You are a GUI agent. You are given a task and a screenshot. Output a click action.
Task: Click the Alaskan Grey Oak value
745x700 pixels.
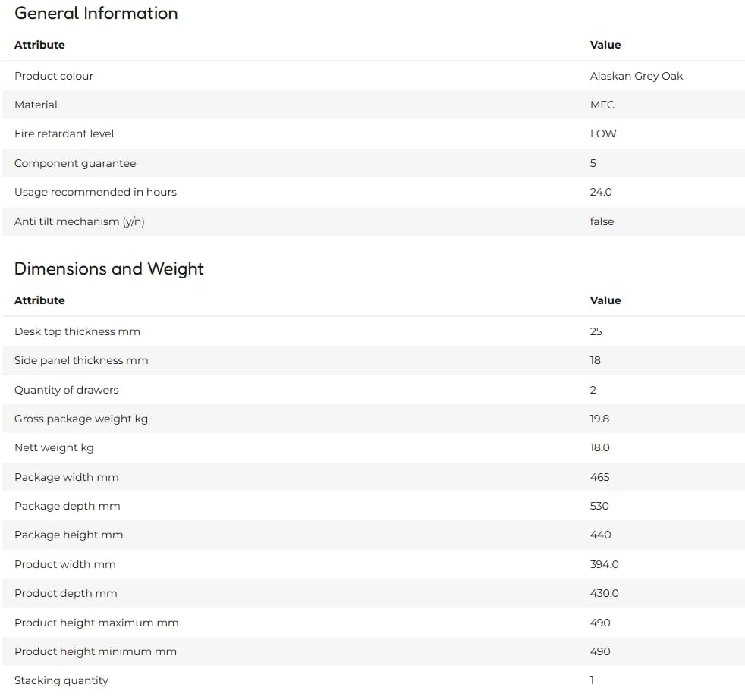[x=637, y=76]
